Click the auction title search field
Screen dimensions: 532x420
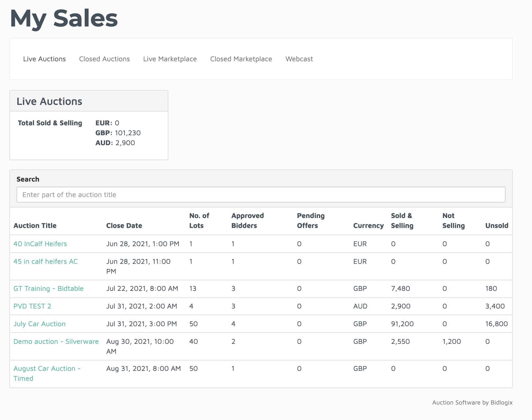[261, 195]
